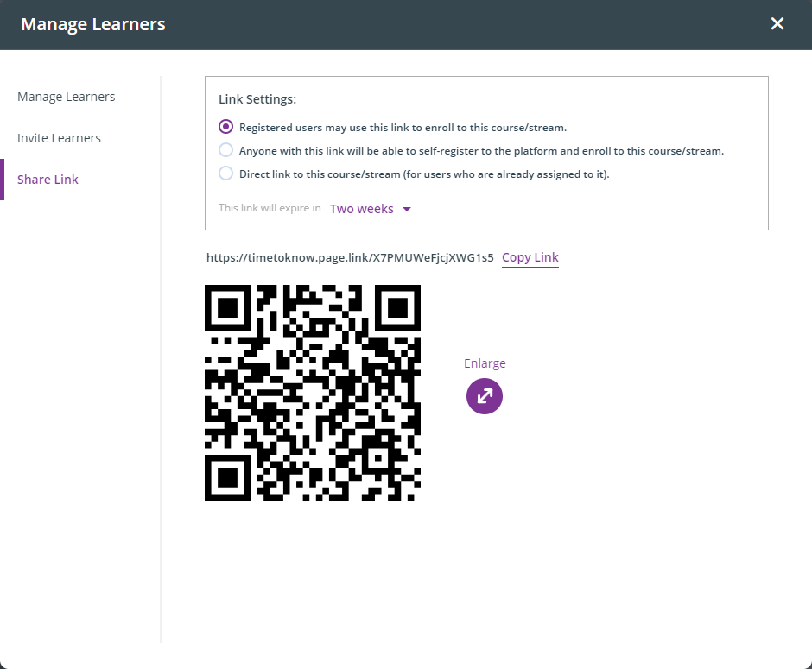Select the Share Link sidebar tab
Screen dimensions: 812x669
[48, 180]
